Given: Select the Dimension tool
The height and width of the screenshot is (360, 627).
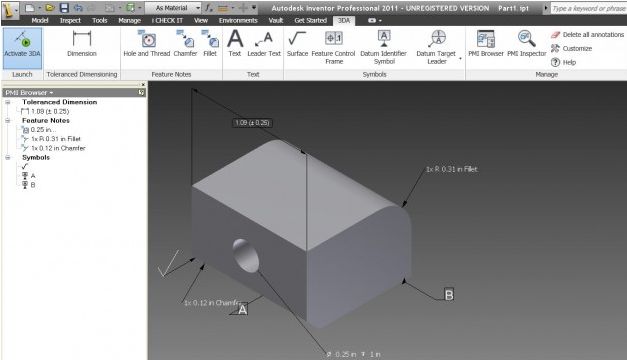Looking at the screenshot, I should 82,44.
